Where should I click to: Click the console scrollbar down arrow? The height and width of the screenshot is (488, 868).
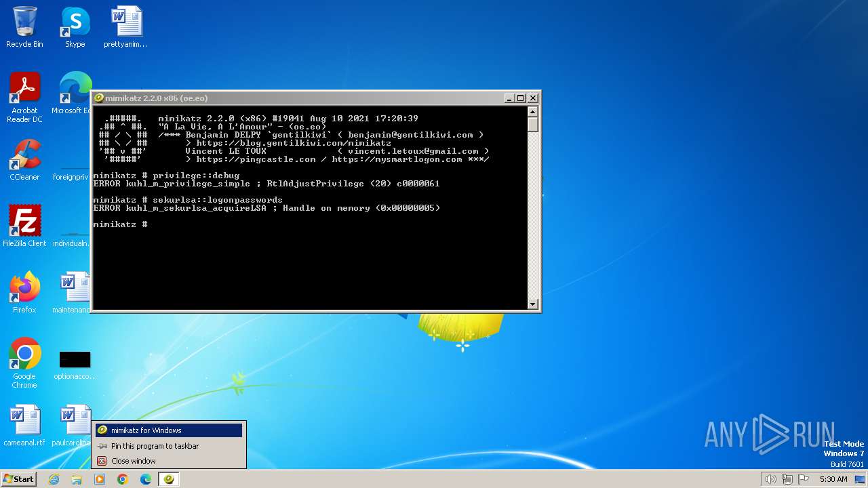533,304
